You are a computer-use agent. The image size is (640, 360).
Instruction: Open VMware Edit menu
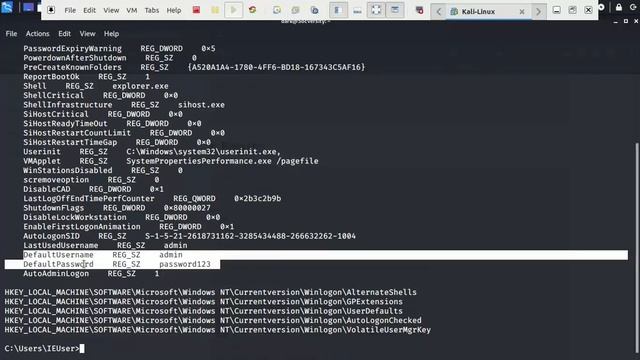[x=89, y=10]
